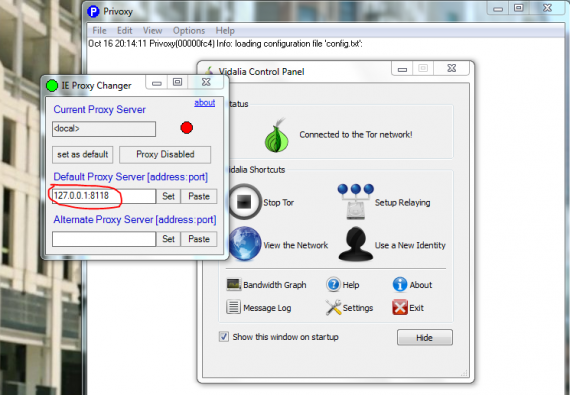Close the IE Proxy Changer window
Screen dimensions: 570x395
206,82
